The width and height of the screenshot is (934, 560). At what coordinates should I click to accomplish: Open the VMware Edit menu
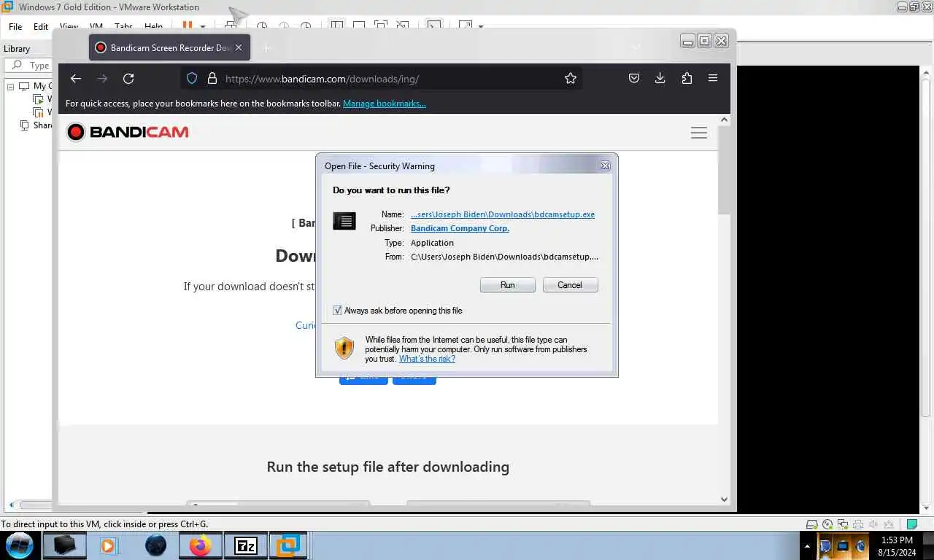click(x=41, y=27)
